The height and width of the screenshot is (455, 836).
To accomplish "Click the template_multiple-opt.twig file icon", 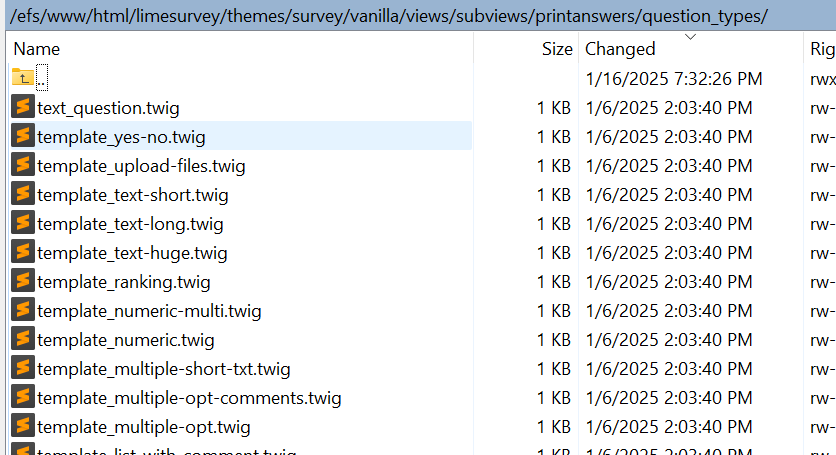I will click(23, 426).
